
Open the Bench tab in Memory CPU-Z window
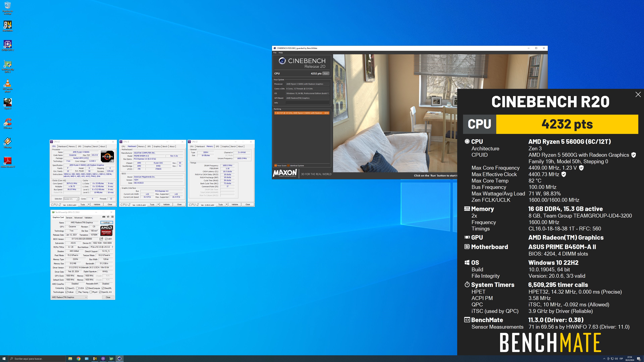tap(233, 146)
